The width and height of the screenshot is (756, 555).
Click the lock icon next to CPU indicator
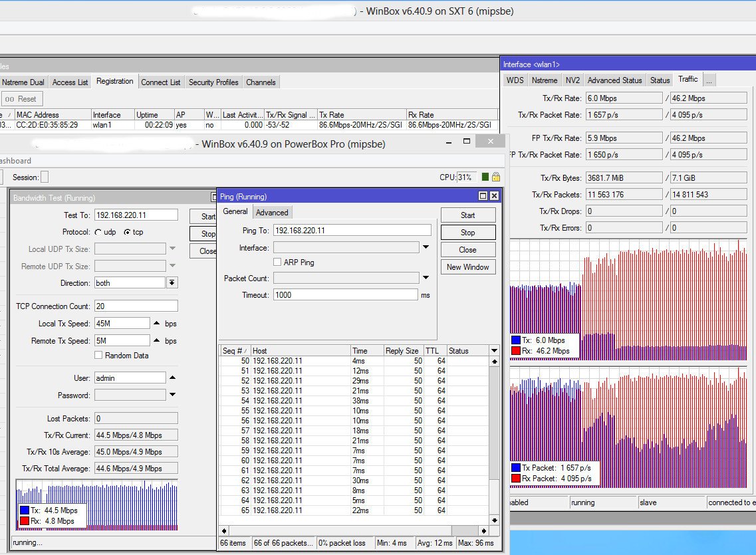click(x=495, y=177)
